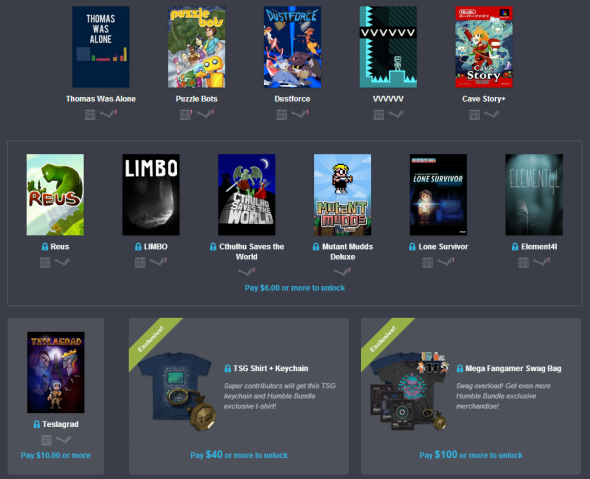Select the 'Lone Survivor' title text
This screenshot has width=590, height=479.
[443, 247]
